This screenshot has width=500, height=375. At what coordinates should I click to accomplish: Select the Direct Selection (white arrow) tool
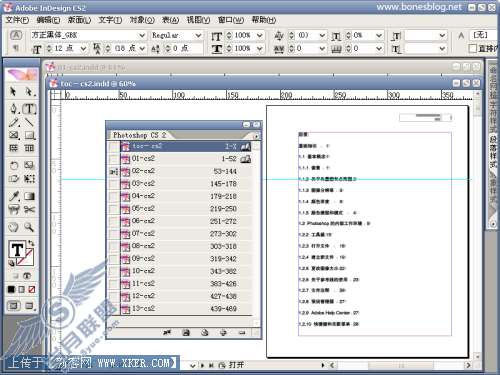pyautogui.click(x=29, y=91)
